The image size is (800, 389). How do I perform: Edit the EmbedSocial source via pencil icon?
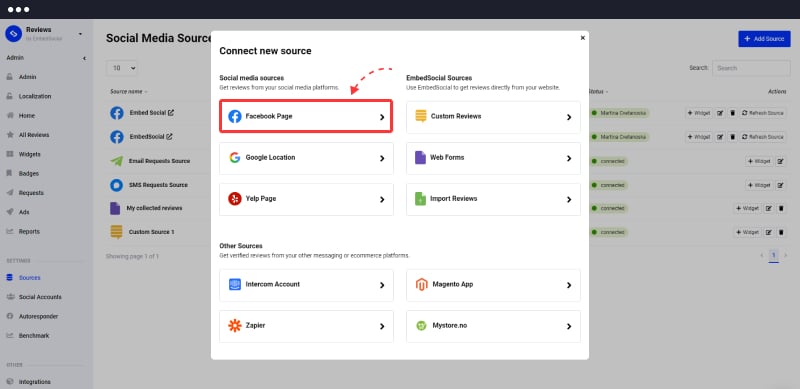(x=720, y=137)
